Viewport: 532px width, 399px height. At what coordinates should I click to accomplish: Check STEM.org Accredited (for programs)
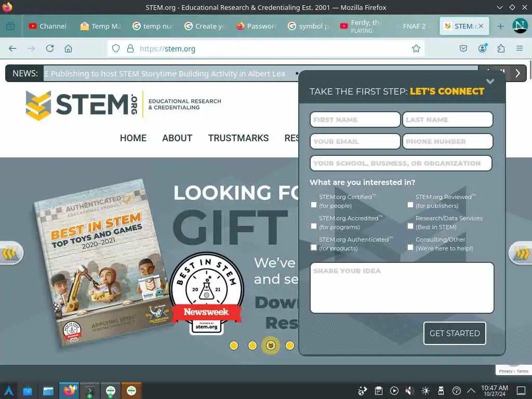(x=314, y=227)
